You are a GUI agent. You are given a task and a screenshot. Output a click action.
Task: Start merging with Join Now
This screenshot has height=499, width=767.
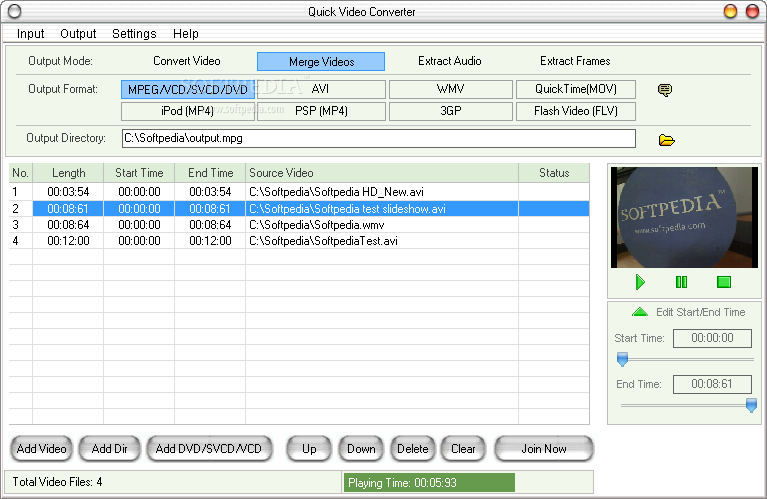pos(544,449)
